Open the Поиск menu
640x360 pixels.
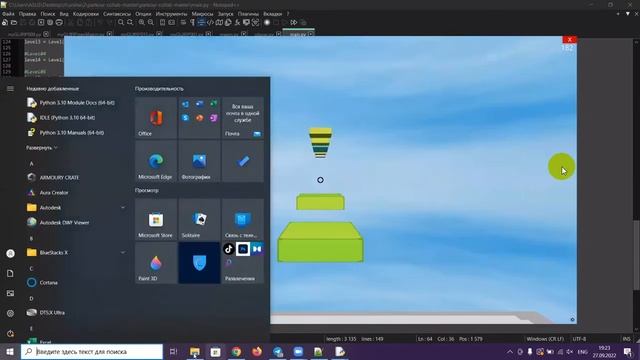(48, 14)
